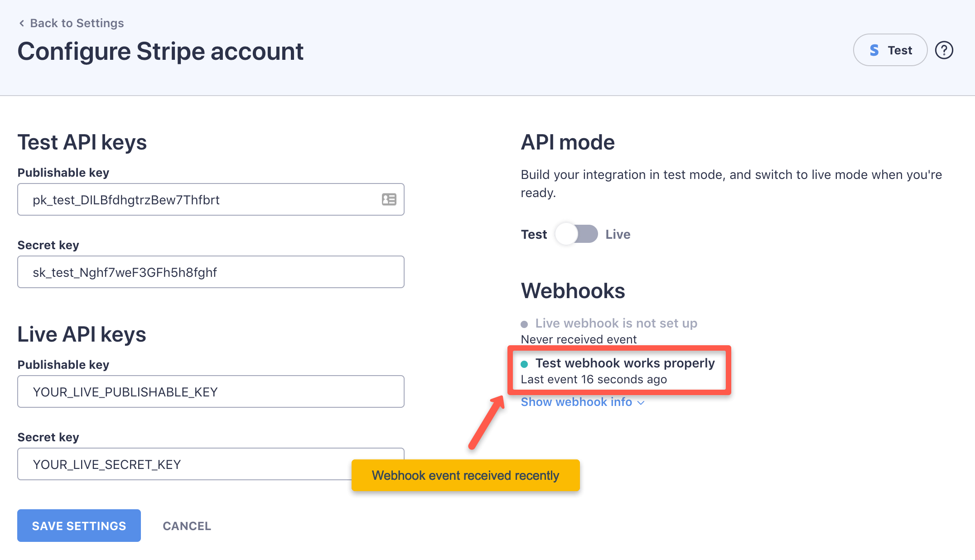Click the Stripe S Test badge
975x560 pixels.
point(889,50)
